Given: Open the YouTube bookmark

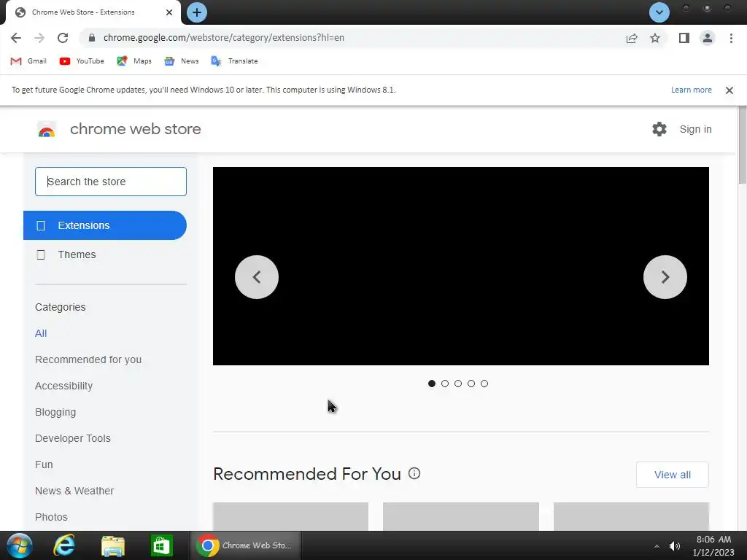Looking at the screenshot, I should pyautogui.click(x=82, y=61).
